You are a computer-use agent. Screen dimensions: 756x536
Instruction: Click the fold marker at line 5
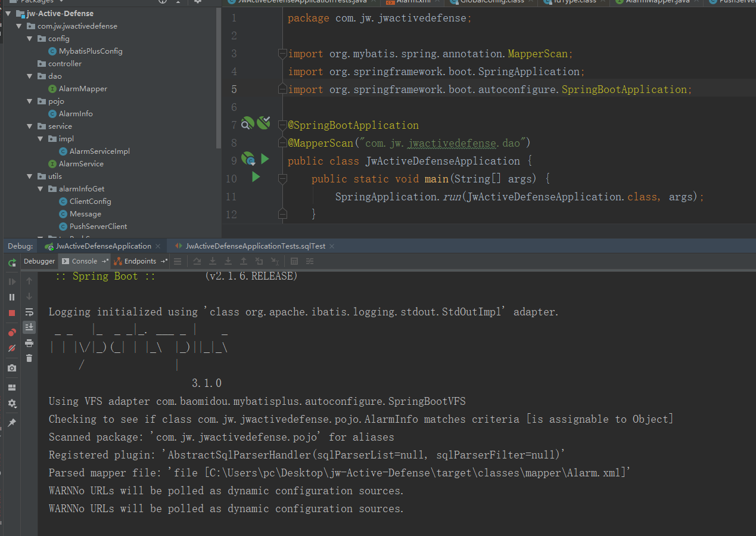point(282,89)
